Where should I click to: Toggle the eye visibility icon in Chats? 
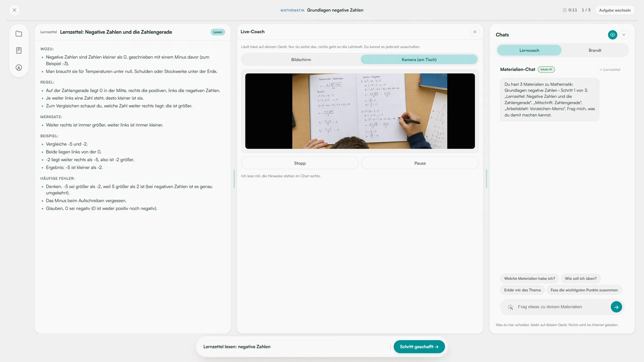[613, 35]
